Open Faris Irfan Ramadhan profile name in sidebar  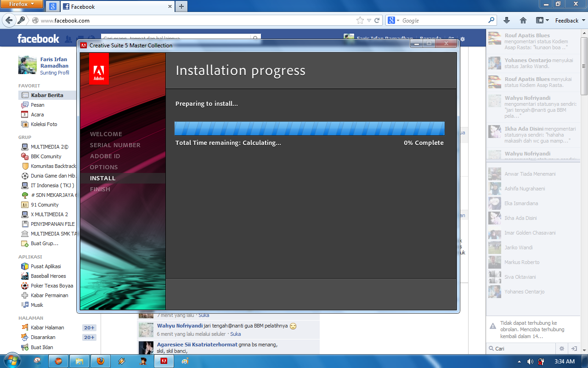point(54,63)
